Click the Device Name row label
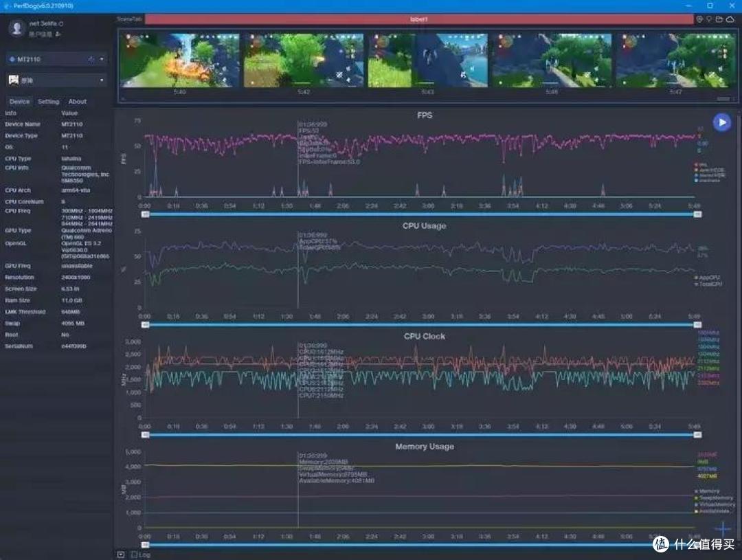This screenshot has height=560, width=742. pos(22,124)
